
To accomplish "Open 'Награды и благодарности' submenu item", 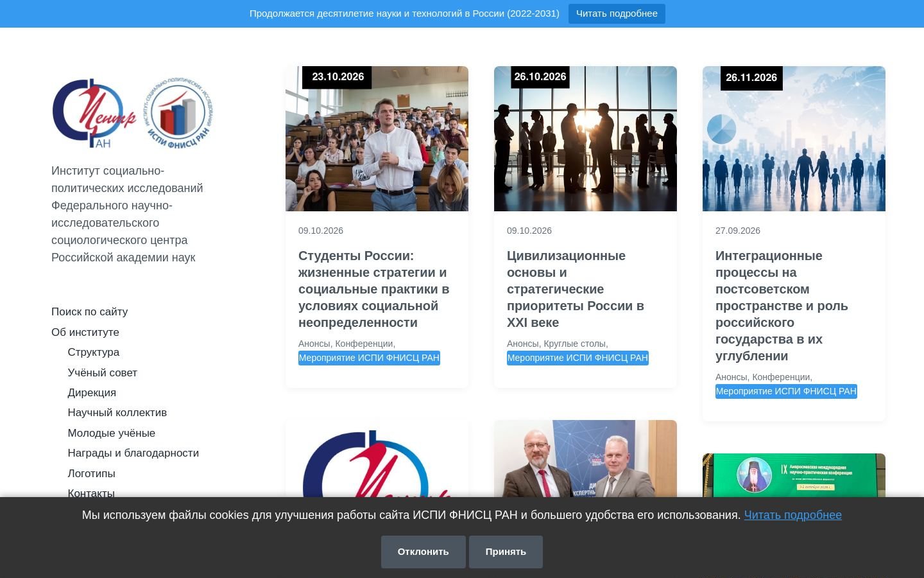I will (x=133, y=453).
